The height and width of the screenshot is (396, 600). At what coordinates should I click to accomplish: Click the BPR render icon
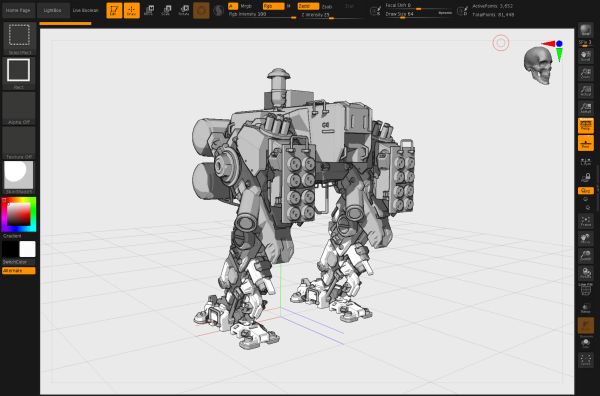point(585,30)
